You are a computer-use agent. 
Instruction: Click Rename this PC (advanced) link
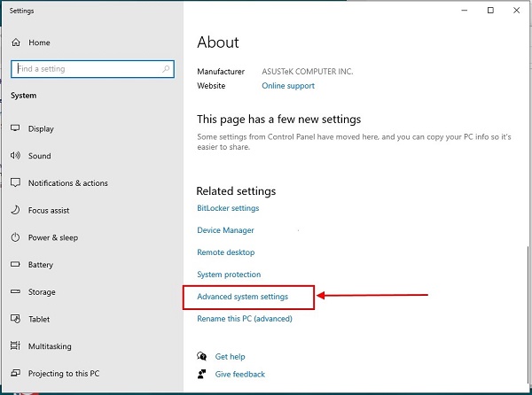245,319
